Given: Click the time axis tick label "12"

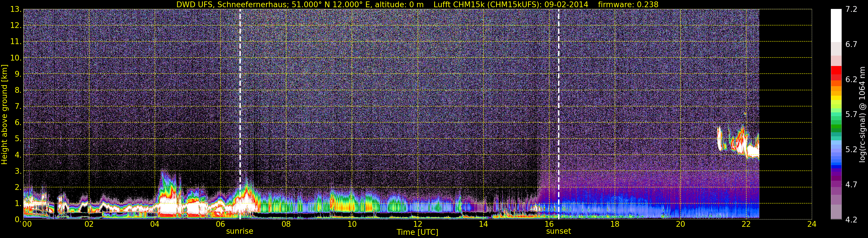Looking at the screenshot, I should click(x=417, y=224).
